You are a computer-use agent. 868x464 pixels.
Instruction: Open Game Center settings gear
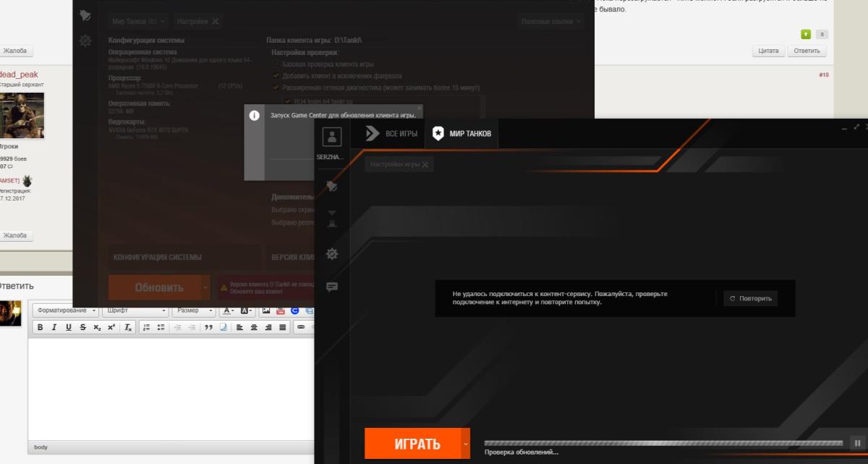332,253
